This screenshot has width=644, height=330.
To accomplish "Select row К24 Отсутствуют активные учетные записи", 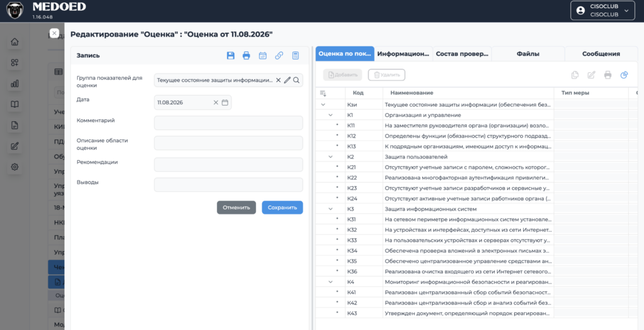I will tap(477, 198).
